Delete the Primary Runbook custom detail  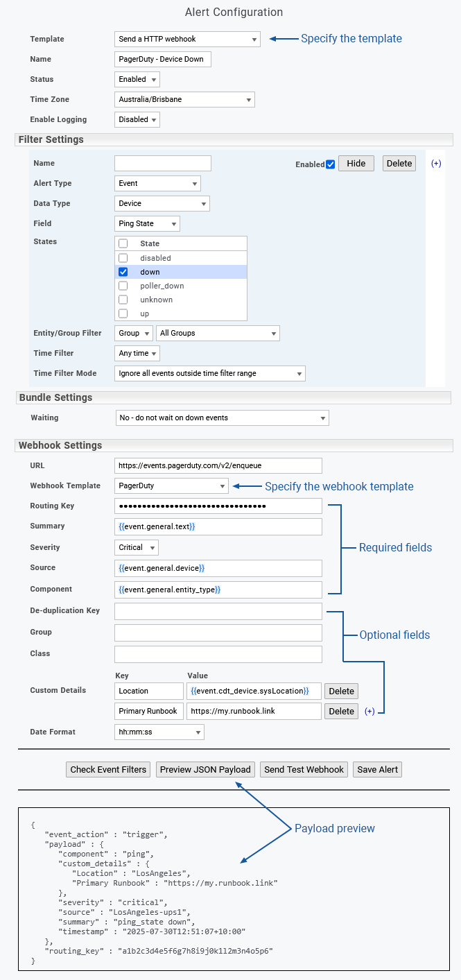[341, 712]
